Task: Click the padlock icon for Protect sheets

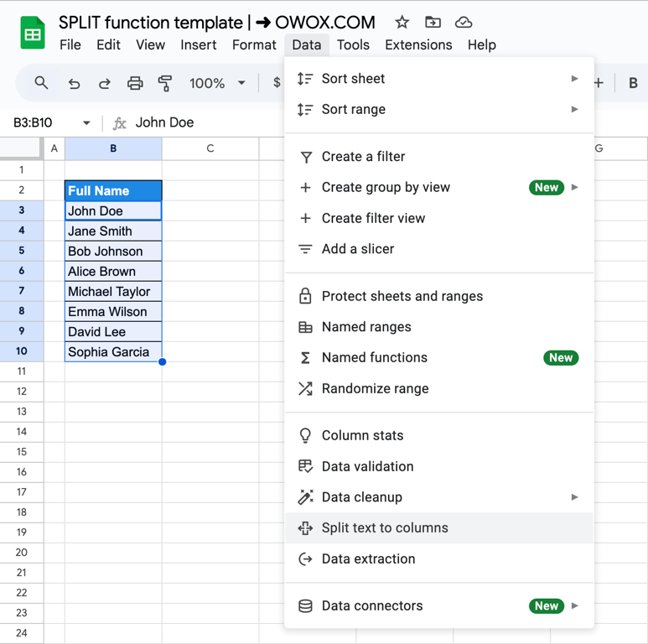Action: click(x=305, y=296)
